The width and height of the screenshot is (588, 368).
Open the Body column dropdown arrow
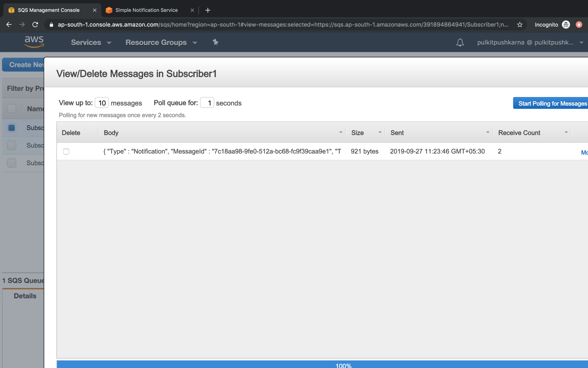click(340, 132)
